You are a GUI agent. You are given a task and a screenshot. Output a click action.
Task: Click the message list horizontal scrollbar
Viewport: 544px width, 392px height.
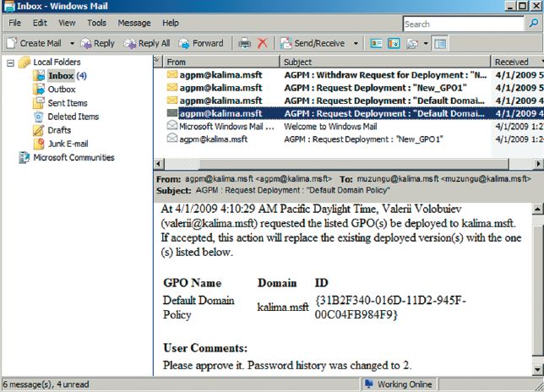tap(338, 162)
